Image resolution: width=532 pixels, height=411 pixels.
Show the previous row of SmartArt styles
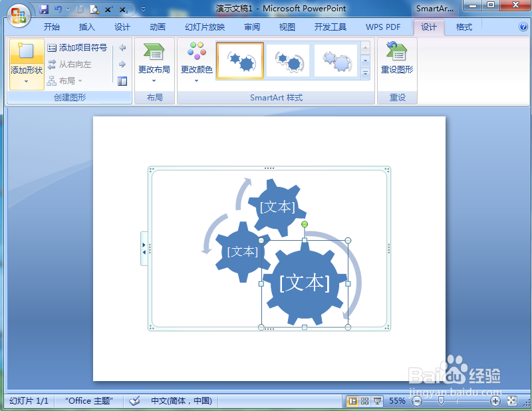coord(365,48)
